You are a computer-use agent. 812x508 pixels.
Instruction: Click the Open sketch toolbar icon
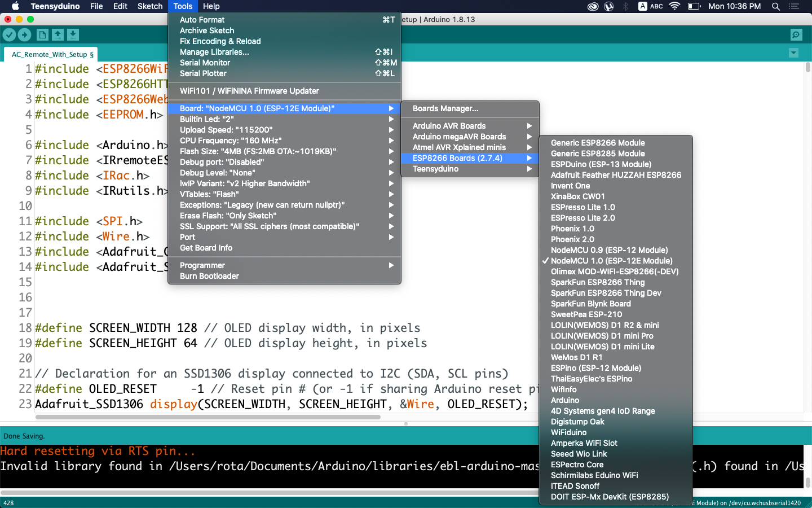tap(58, 35)
